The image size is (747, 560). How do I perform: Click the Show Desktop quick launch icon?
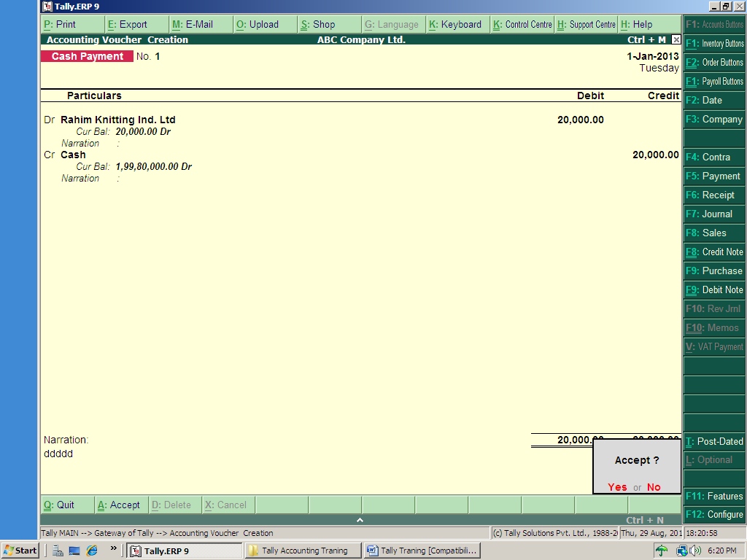[x=73, y=551]
